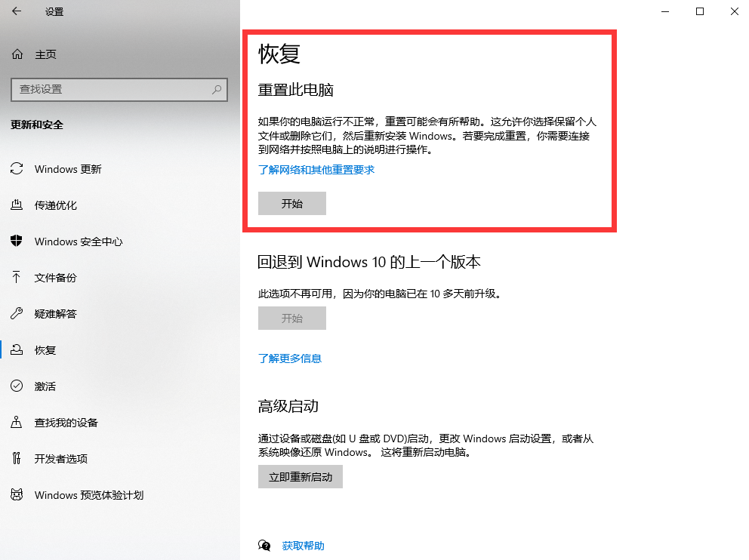
Task: Click the 文件备份 upload arrow icon
Action: point(17,278)
